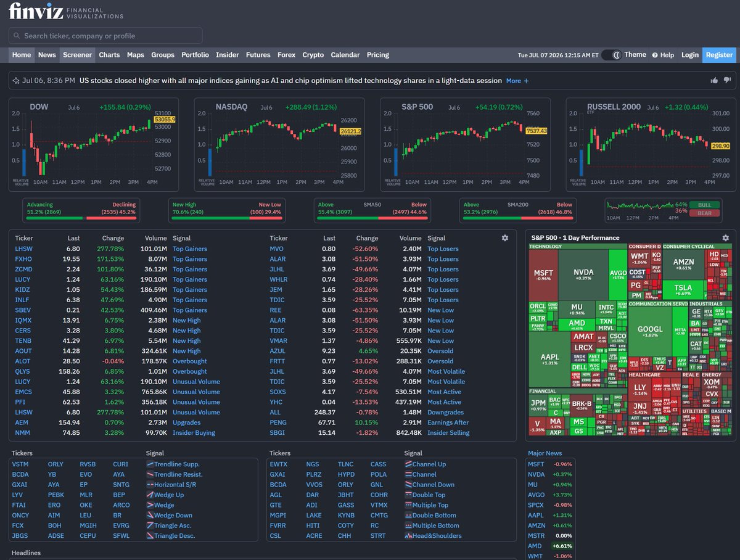The width and height of the screenshot is (740, 560).
Task: Click the Trendline Resist. pattern icon
Action: [x=150, y=474]
